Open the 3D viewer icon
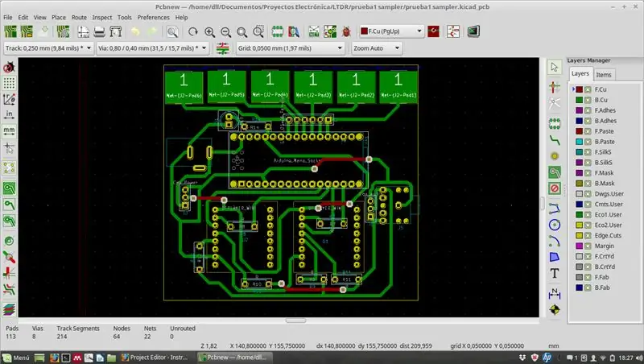 point(473,31)
